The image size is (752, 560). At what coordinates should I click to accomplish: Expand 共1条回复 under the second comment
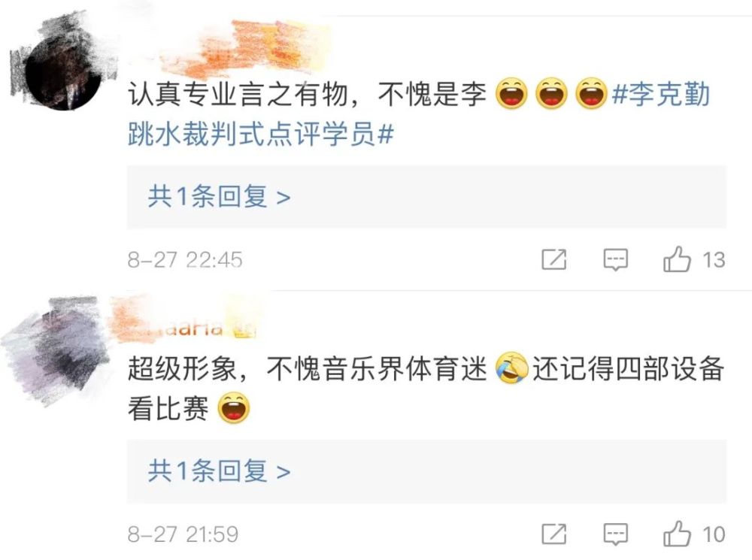[x=426, y=471]
